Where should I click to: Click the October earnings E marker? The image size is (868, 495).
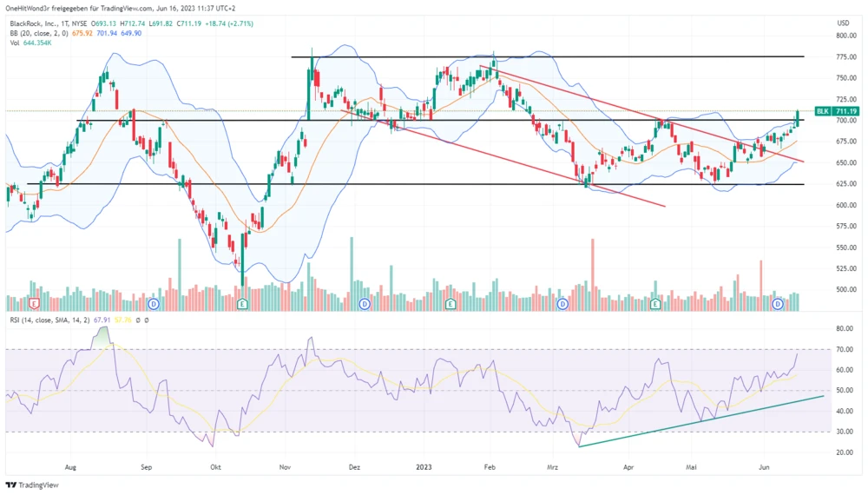(x=242, y=304)
